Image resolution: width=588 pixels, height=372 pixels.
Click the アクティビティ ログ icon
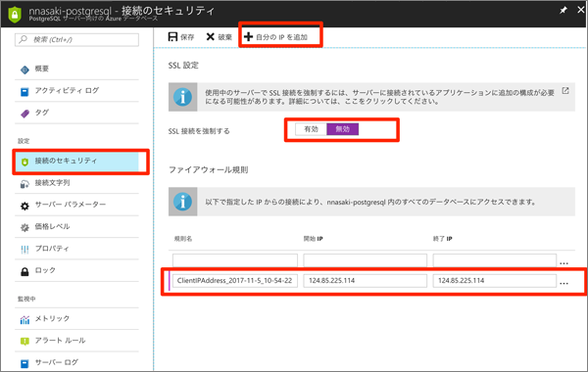(x=24, y=91)
